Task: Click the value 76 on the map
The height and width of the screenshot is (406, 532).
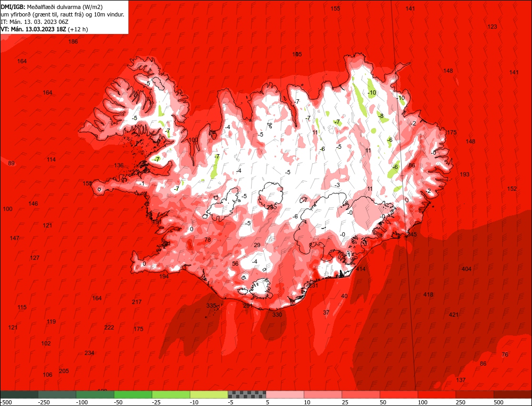Action: click(505, 354)
